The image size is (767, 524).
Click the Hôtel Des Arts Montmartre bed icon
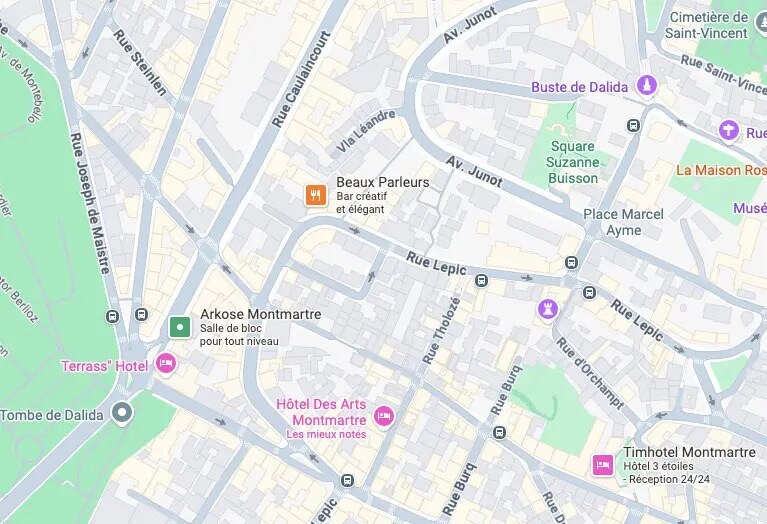[384, 416]
